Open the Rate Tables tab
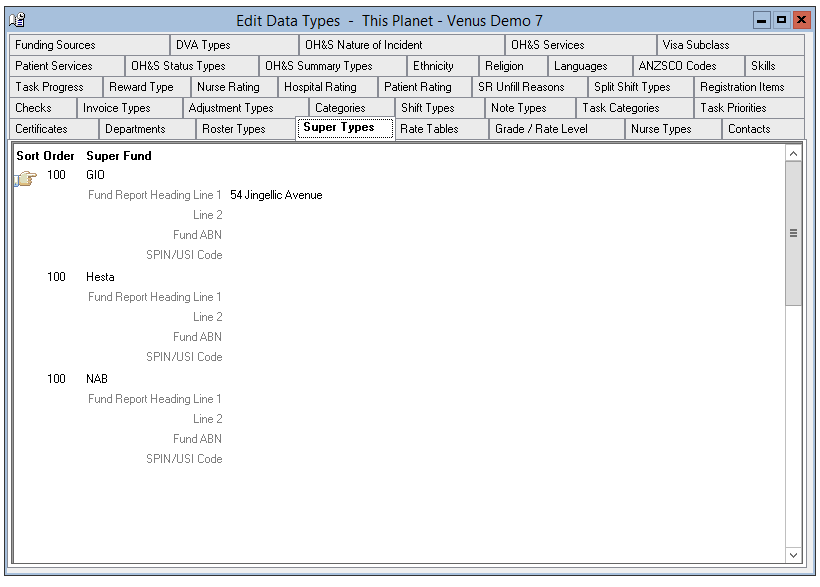Viewport: 820px width, 587px height. click(x=441, y=129)
